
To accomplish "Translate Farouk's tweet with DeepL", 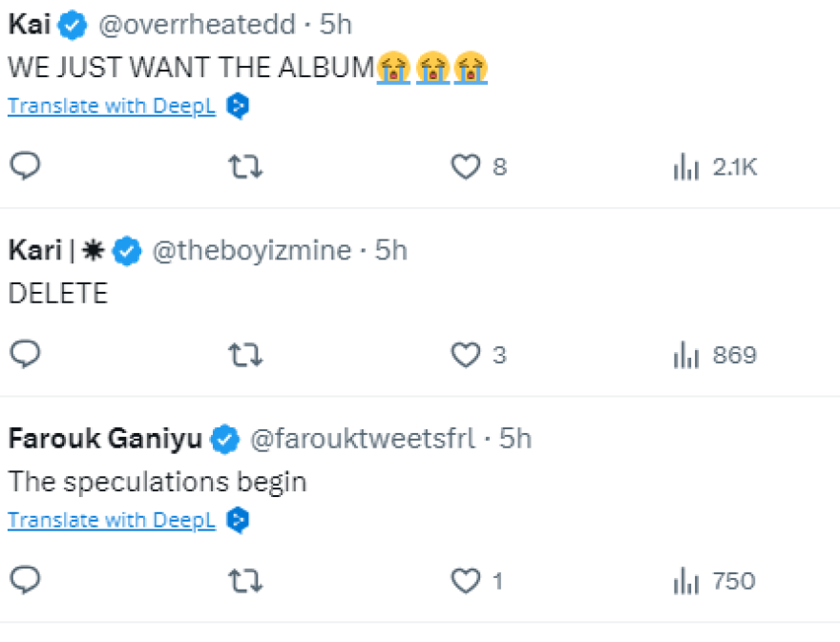I will coord(111,521).
